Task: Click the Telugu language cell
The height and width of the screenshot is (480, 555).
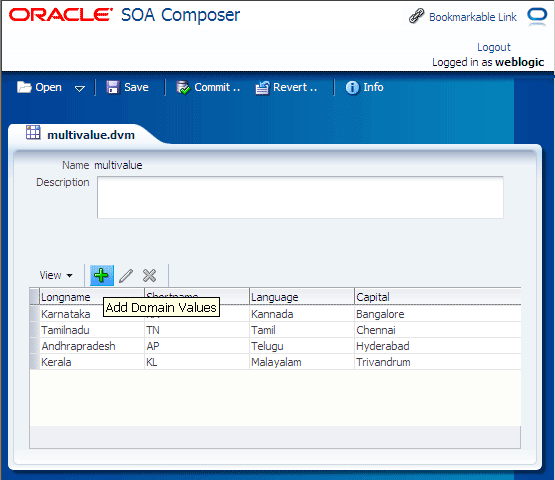Action: 302,346
